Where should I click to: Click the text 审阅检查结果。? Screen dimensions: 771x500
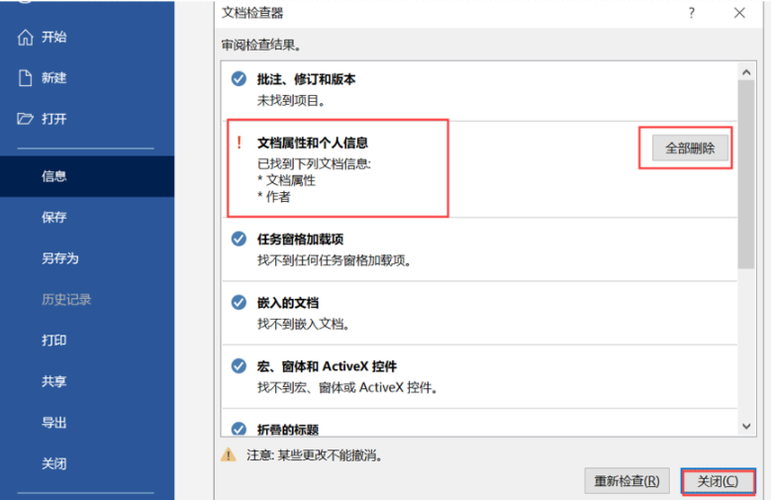tap(261, 45)
